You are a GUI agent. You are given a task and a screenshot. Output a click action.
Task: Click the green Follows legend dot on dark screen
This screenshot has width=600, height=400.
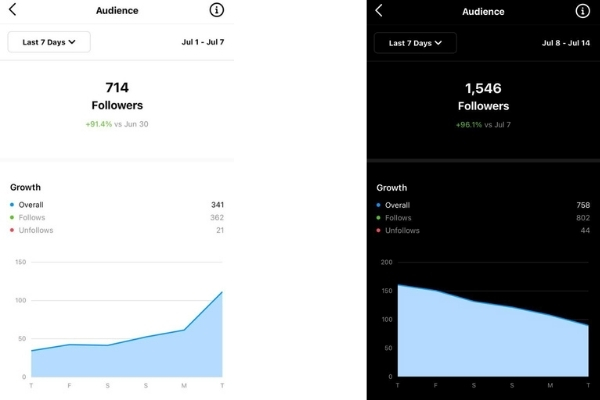(x=378, y=218)
